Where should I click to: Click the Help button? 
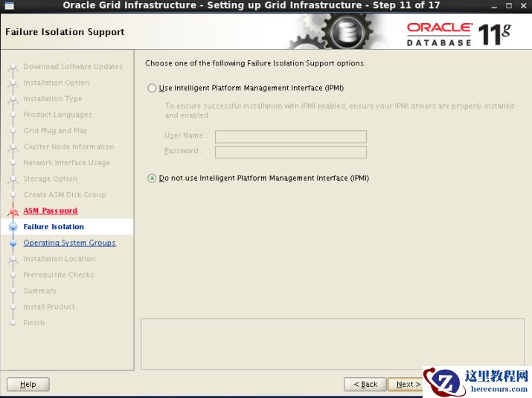point(28,384)
